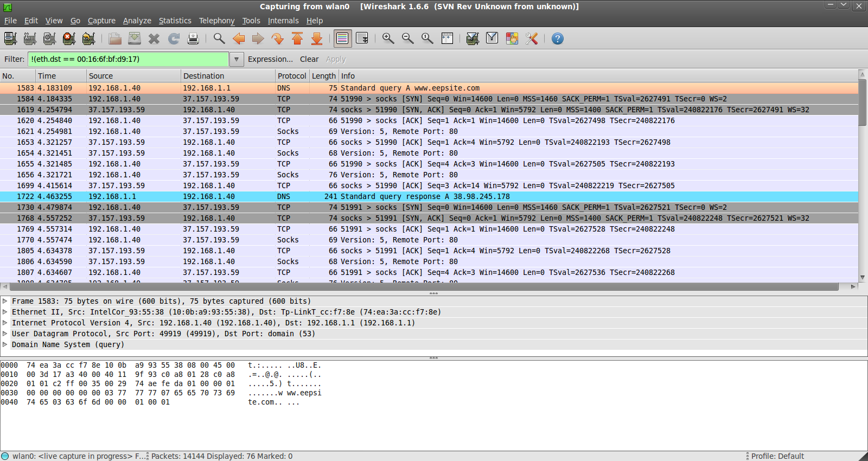Jump to the last packet
The height and width of the screenshot is (461, 868).
317,39
